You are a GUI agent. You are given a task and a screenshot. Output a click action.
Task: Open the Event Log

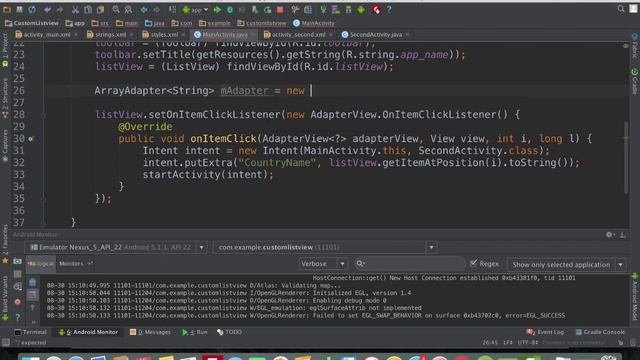[x=545, y=332]
